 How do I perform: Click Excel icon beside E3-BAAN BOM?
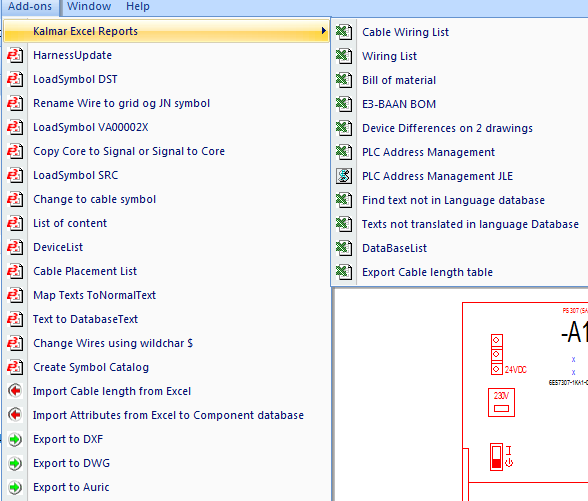[x=344, y=104]
